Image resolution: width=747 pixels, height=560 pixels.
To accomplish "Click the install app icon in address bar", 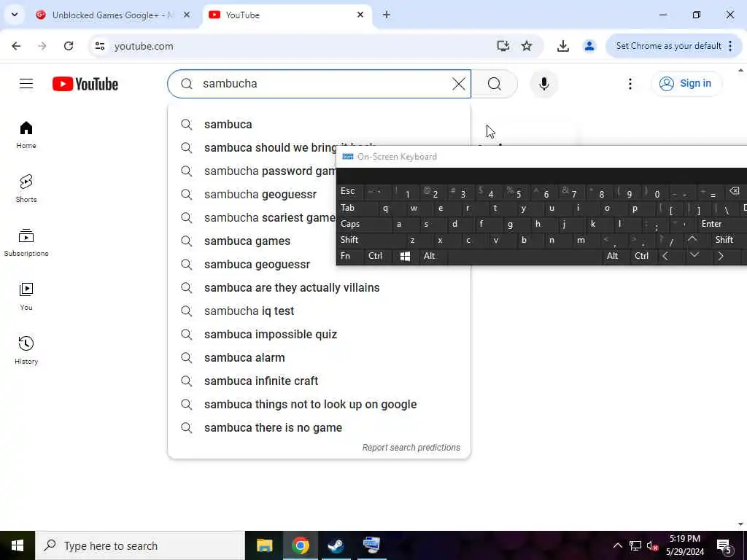I will pos(503,46).
